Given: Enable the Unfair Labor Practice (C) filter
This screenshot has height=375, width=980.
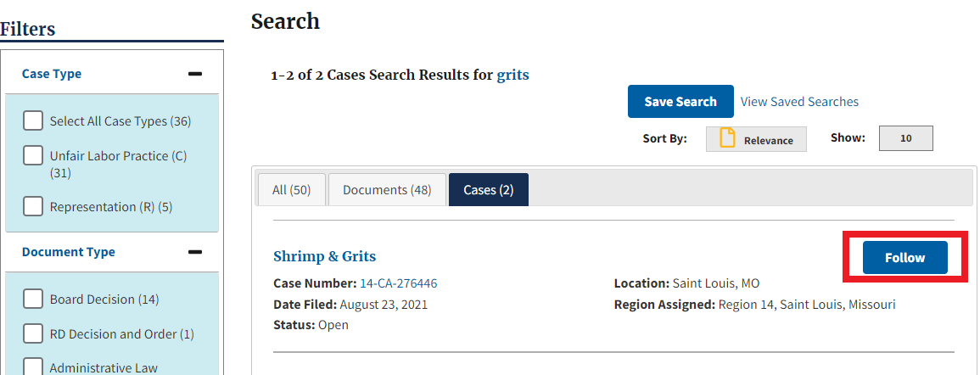Looking at the screenshot, I should pyautogui.click(x=33, y=155).
